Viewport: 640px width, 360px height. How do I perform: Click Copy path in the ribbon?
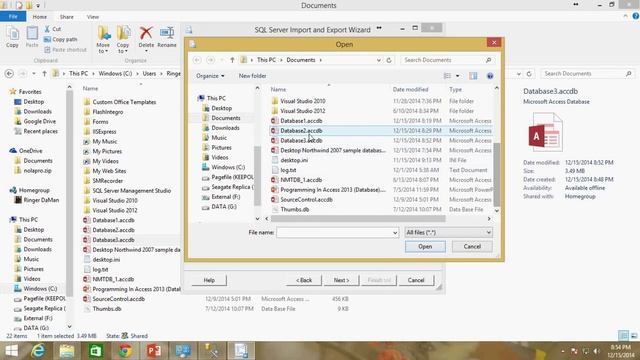click(61, 39)
